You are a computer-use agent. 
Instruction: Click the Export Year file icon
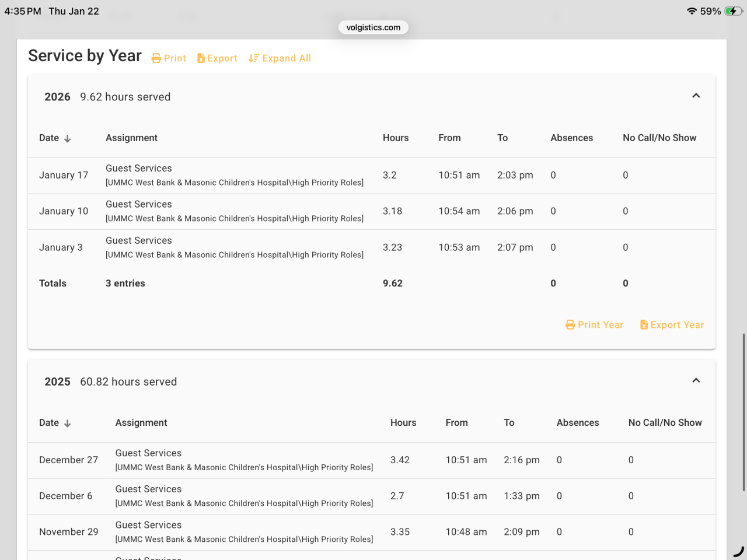point(644,325)
